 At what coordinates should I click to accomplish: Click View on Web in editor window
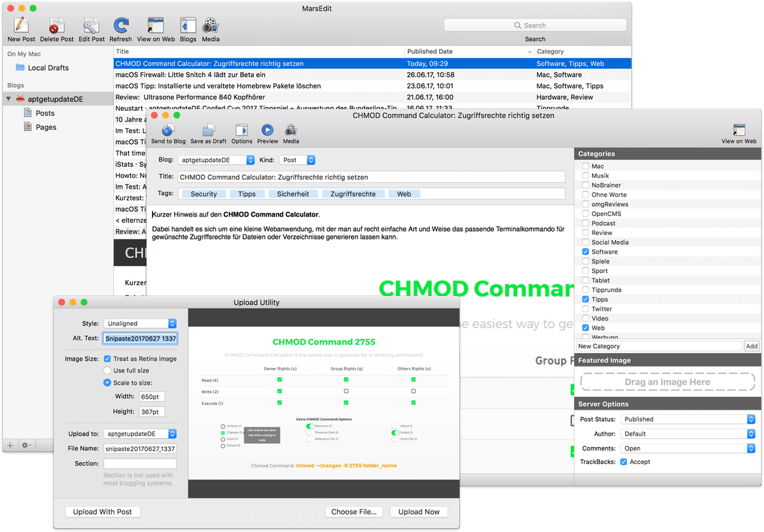tap(739, 130)
